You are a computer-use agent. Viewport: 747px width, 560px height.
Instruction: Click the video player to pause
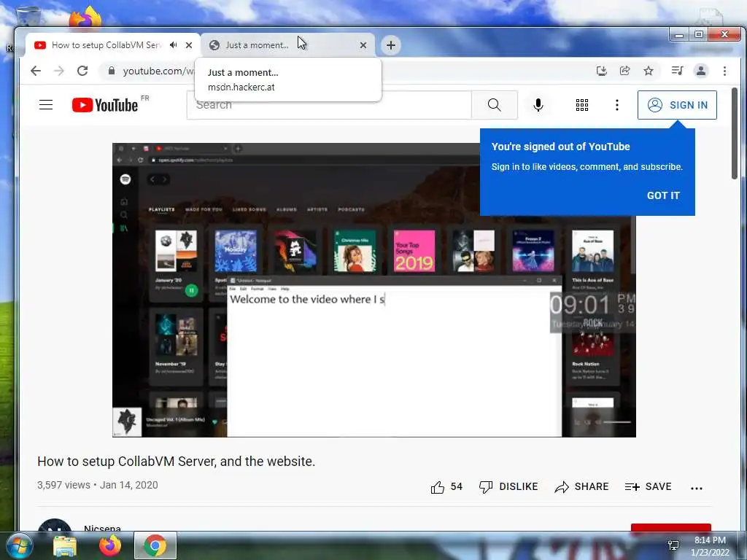374,290
